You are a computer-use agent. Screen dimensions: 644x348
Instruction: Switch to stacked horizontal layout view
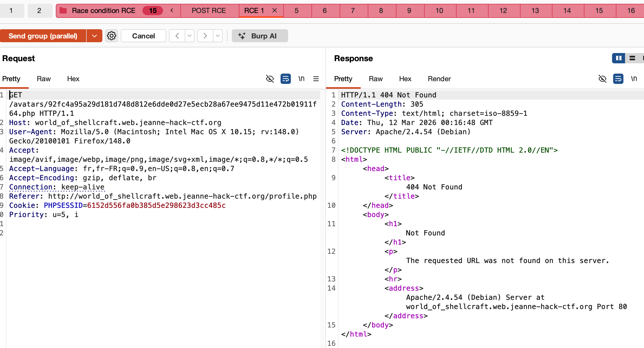632,58
